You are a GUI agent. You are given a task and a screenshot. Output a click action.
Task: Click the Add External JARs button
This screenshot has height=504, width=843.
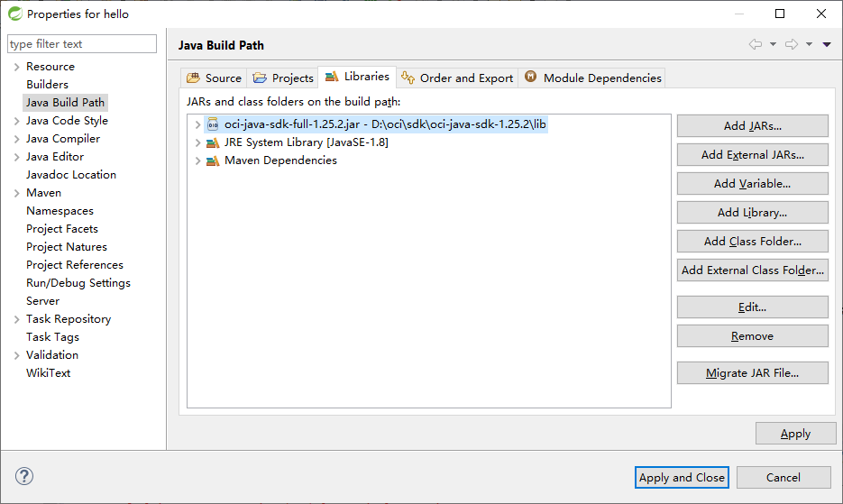pos(752,155)
